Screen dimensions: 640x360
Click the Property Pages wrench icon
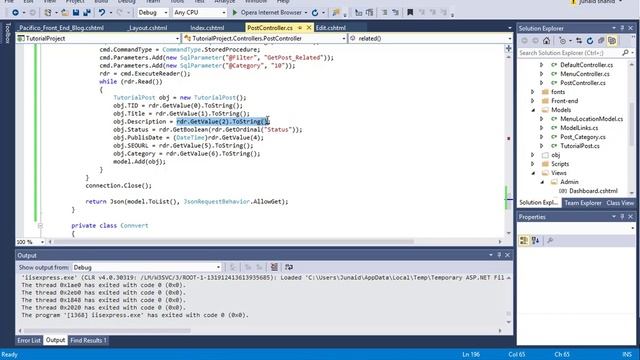click(550, 241)
